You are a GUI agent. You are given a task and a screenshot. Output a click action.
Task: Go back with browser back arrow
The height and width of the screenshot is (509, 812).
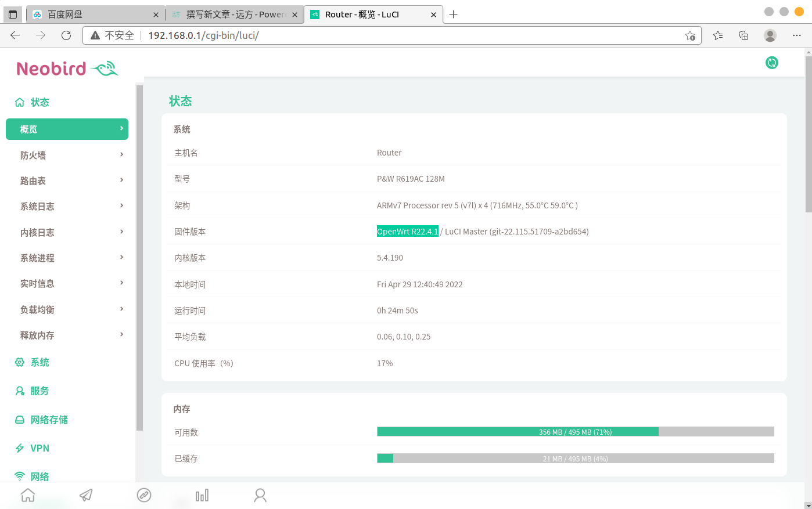15,35
